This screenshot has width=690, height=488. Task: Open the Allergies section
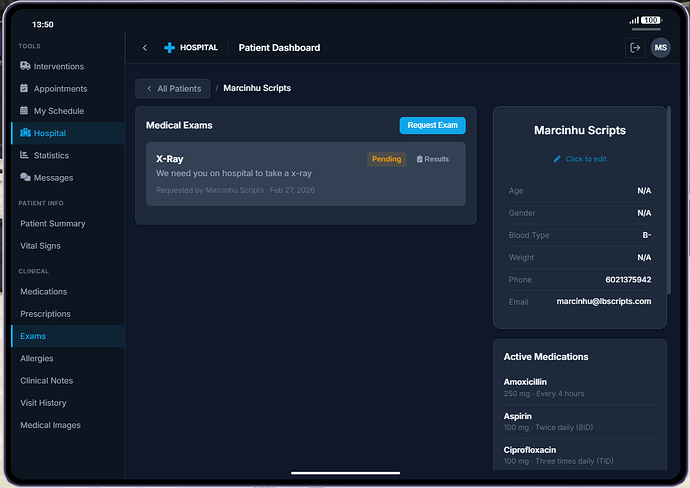[37, 358]
